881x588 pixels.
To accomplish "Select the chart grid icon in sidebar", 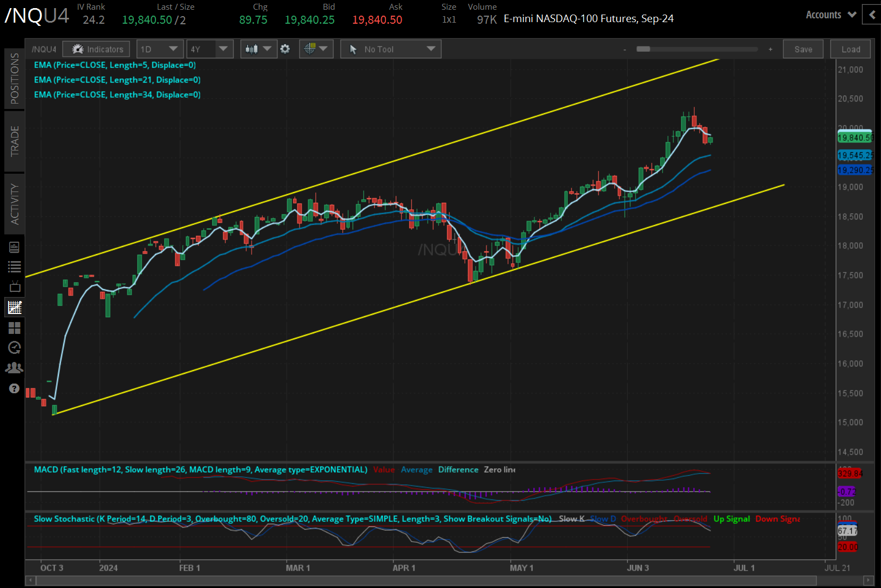I will (15, 307).
